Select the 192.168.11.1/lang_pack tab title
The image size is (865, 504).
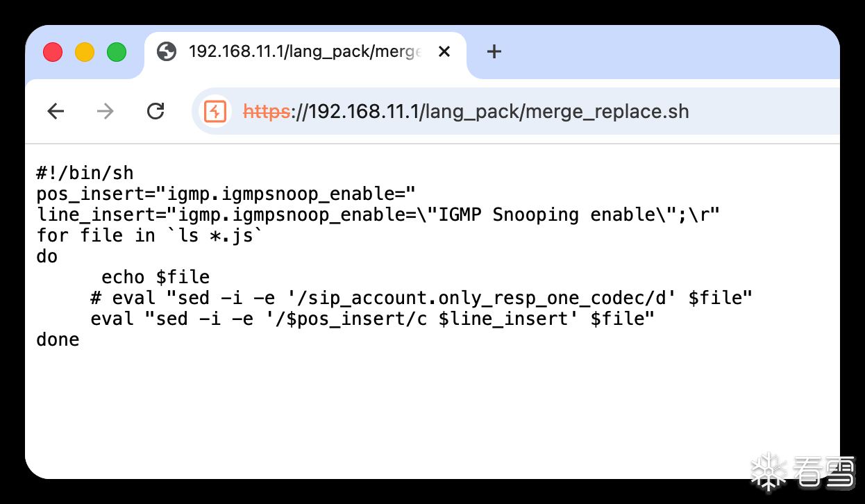click(305, 51)
